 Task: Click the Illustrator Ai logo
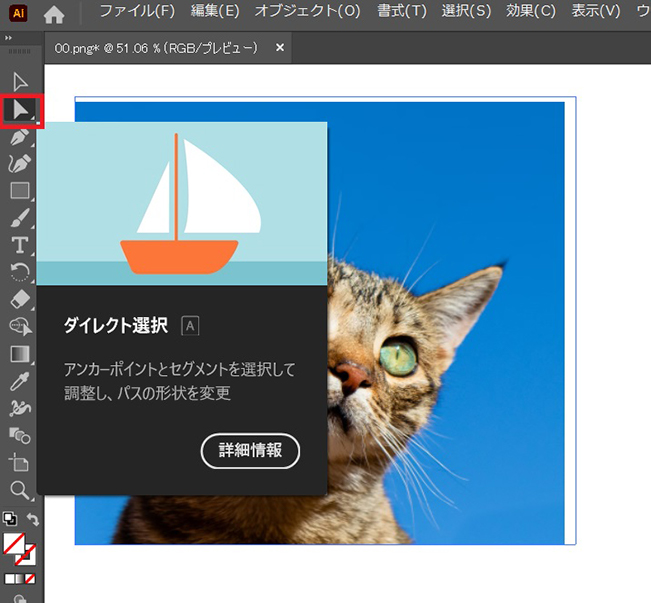tap(18, 13)
